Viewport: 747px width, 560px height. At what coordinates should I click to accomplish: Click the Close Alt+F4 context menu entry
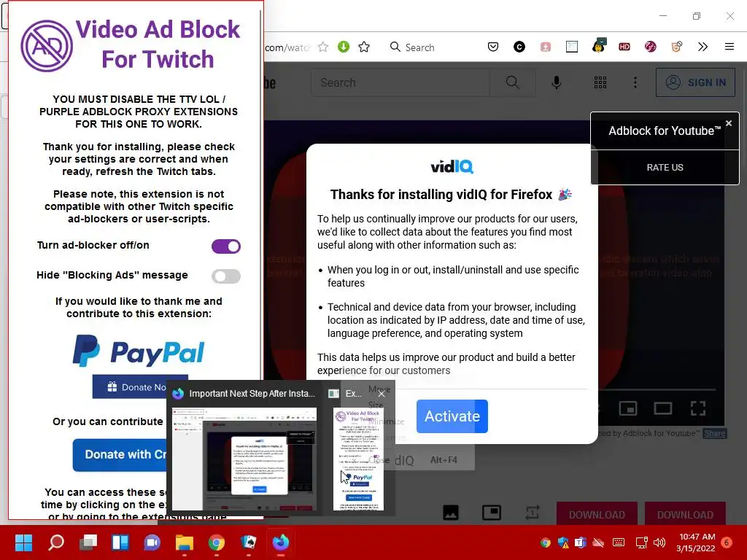pyautogui.click(x=413, y=460)
